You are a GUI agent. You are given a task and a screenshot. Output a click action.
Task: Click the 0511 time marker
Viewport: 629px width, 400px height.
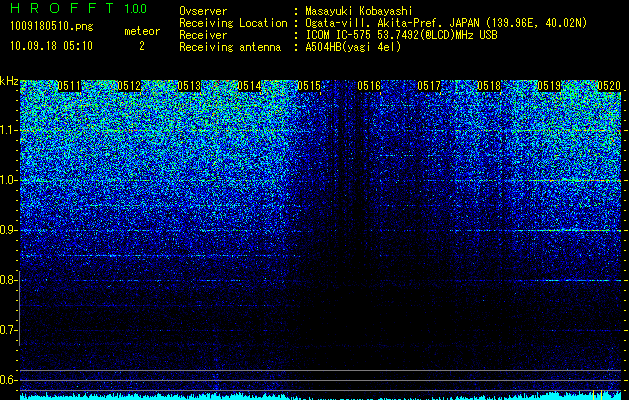pyautogui.click(x=69, y=86)
